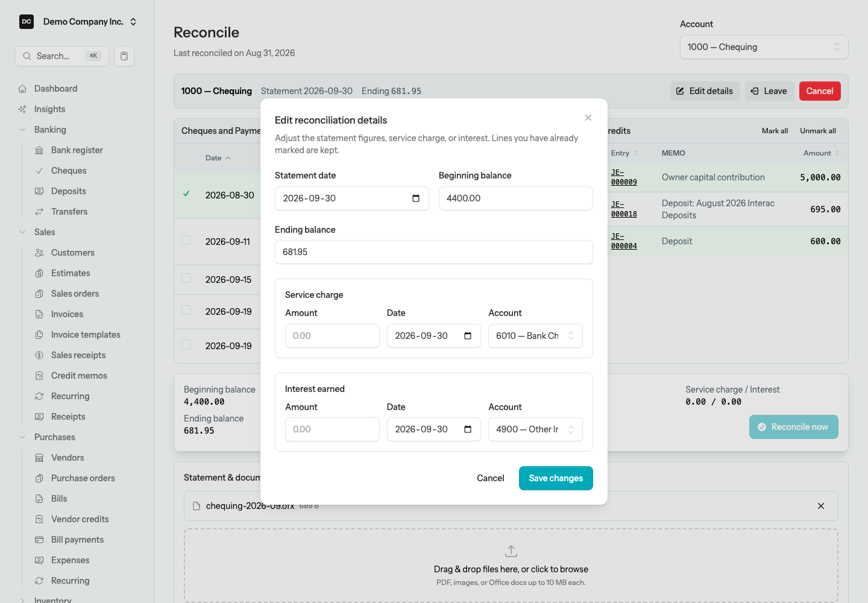
Task: Remove the chequing-2026-09 attached file
Action: point(821,506)
